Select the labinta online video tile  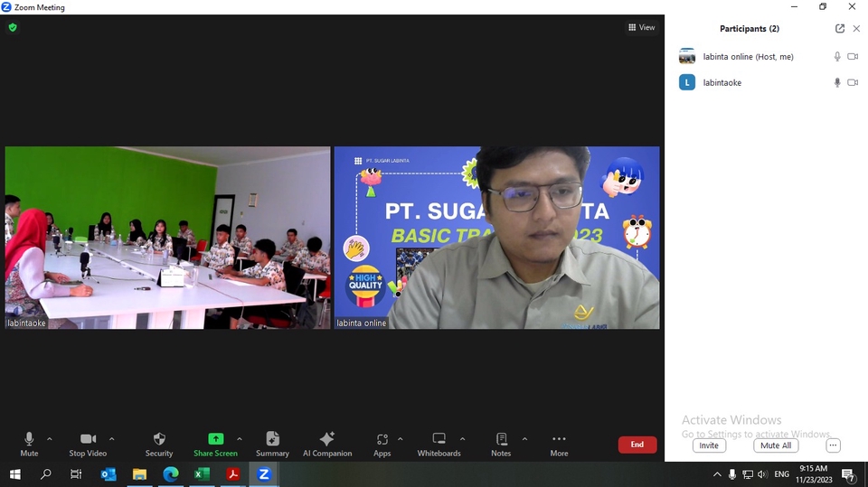[x=496, y=238]
